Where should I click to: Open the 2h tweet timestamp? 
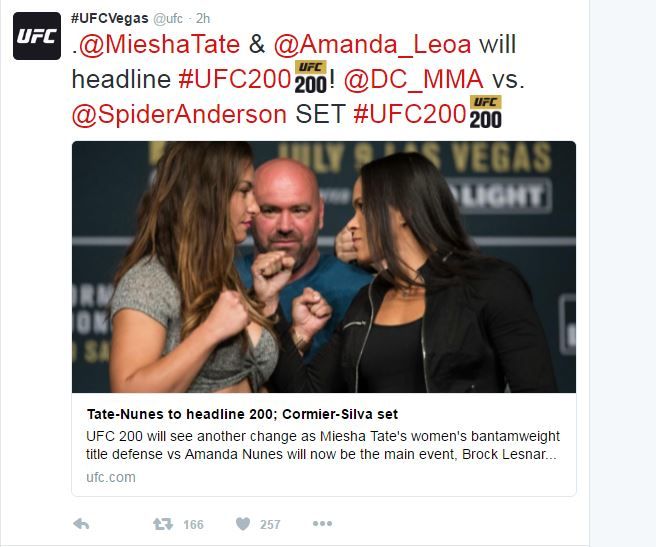[203, 18]
